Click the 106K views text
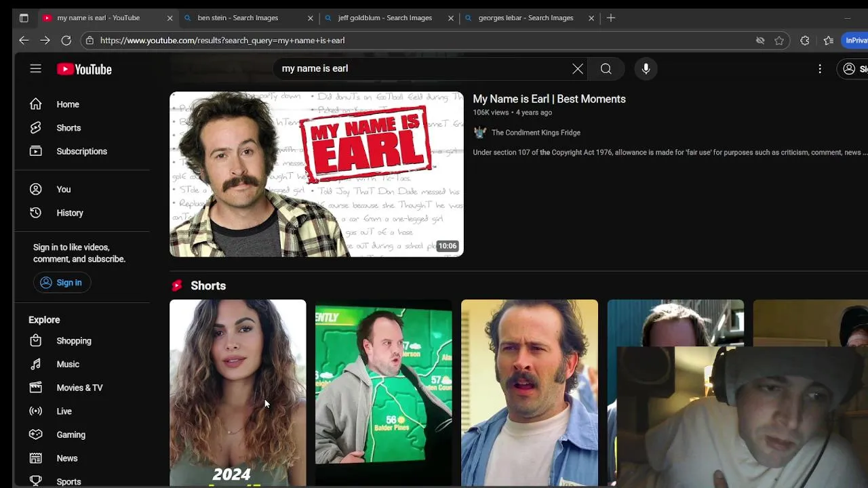Viewport: 868px width, 488px height. click(490, 113)
